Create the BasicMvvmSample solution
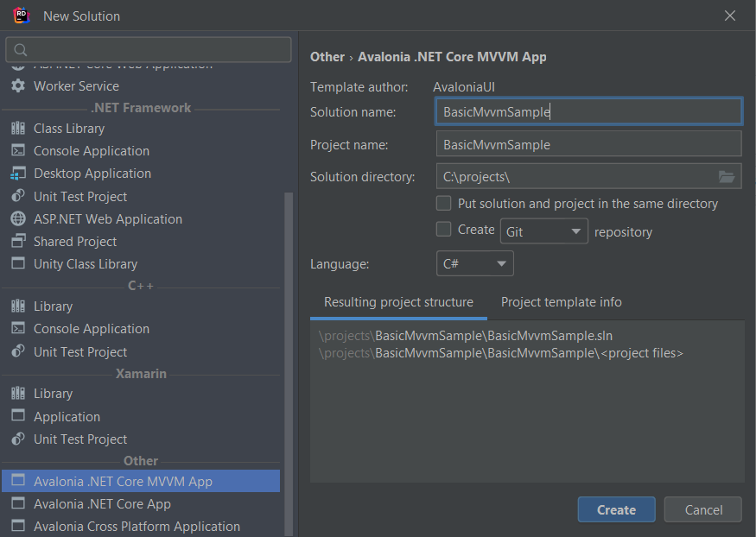This screenshot has width=756, height=537. (616, 509)
